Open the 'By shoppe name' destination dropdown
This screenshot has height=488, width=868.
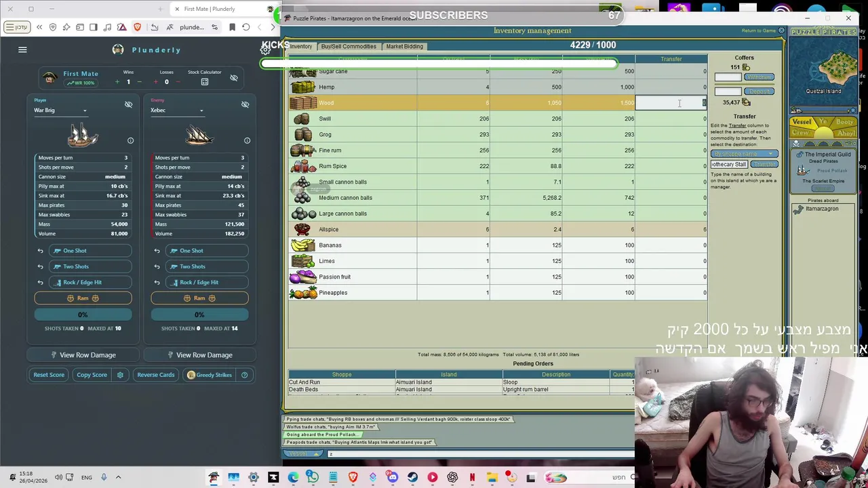click(744, 154)
